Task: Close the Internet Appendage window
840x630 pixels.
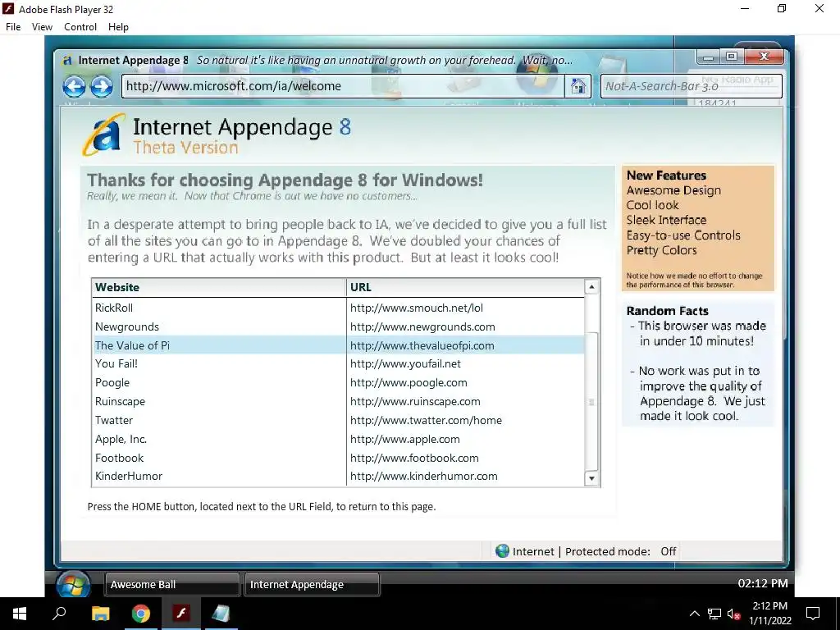Action: coord(764,57)
